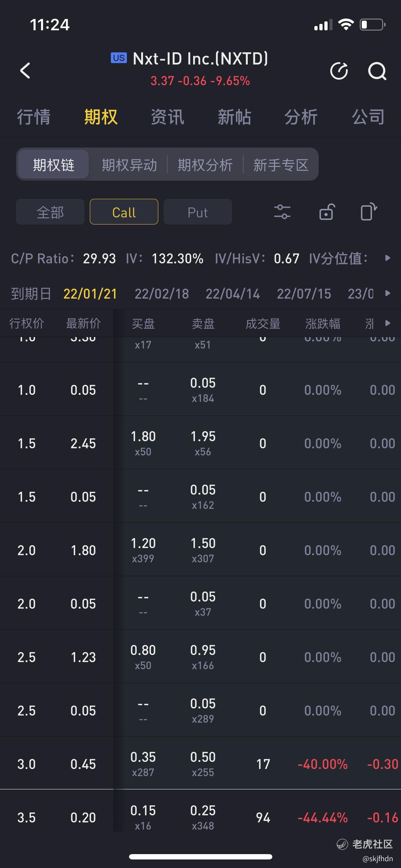Open the option chain filter settings icon

point(282,212)
